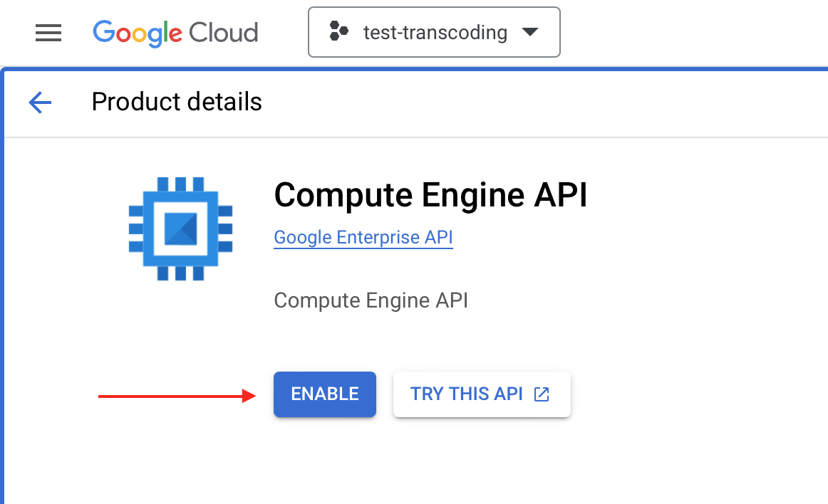The height and width of the screenshot is (504, 828).
Task: Click the hexagon project icon in selector
Action: pos(338,31)
